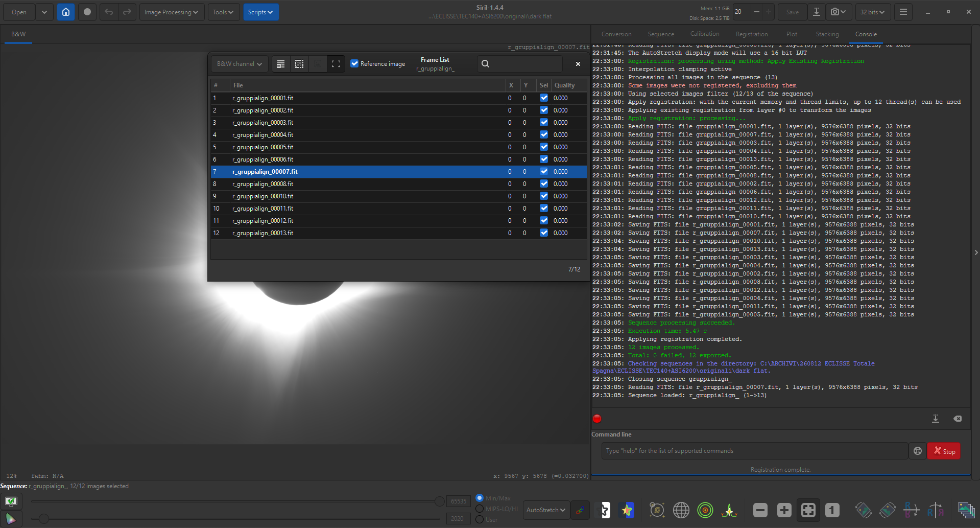The height and width of the screenshot is (528, 980).
Task: Open the snapshot camera dropdown
Action: 838,12
